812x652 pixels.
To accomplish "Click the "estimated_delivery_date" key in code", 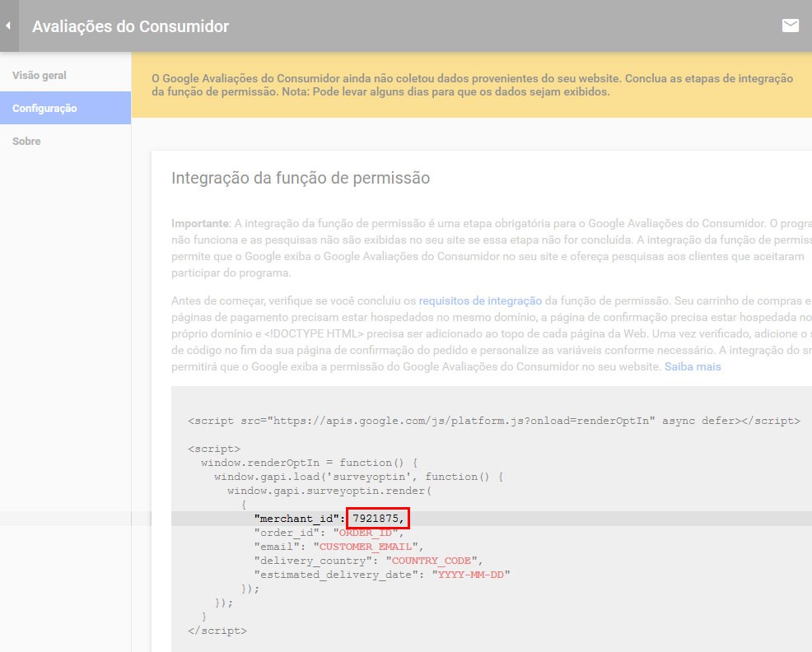I will point(336,575).
